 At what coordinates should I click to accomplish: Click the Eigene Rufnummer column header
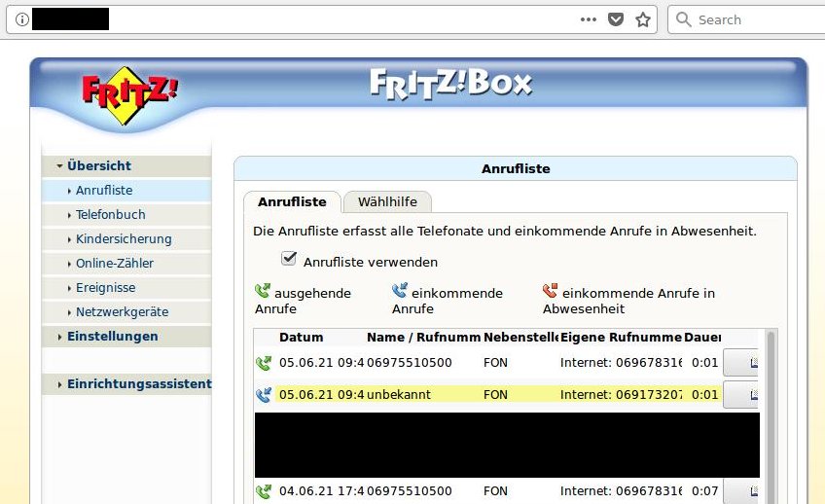click(621, 338)
